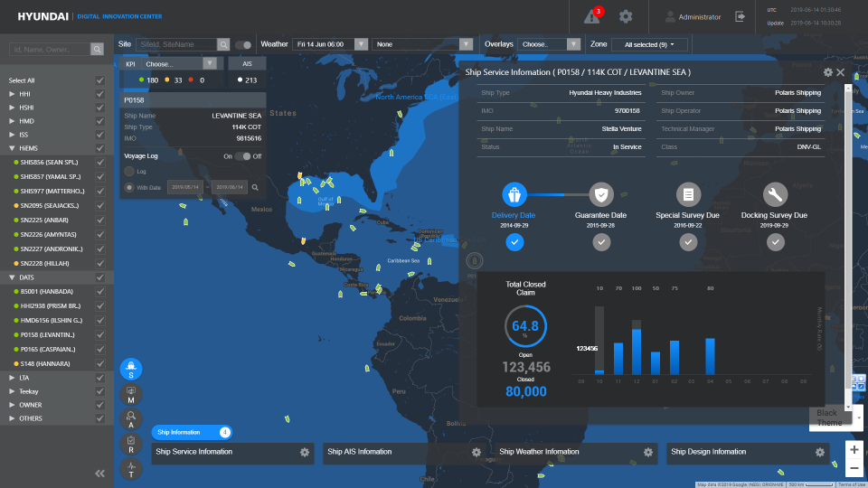The width and height of the screenshot is (868, 488).
Task: Zoom in the map with plus button
Action: click(x=854, y=449)
